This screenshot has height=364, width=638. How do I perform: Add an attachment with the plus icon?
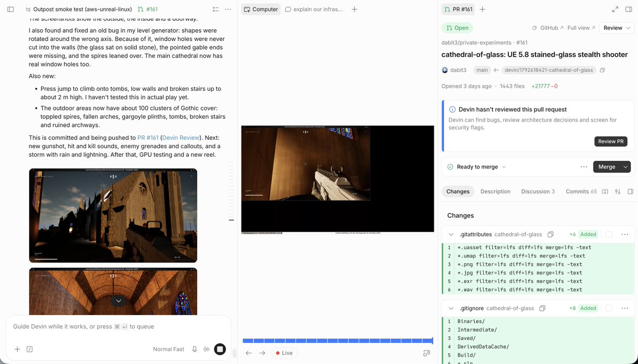(x=17, y=349)
